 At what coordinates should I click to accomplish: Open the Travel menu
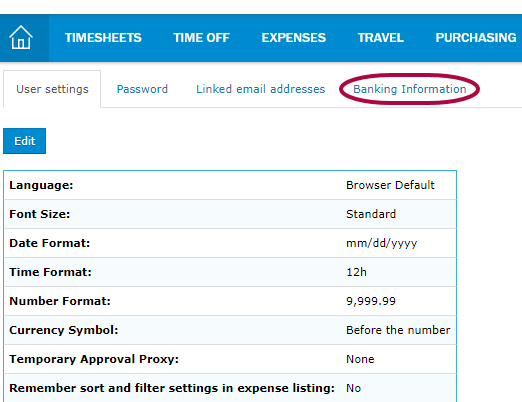coord(381,38)
